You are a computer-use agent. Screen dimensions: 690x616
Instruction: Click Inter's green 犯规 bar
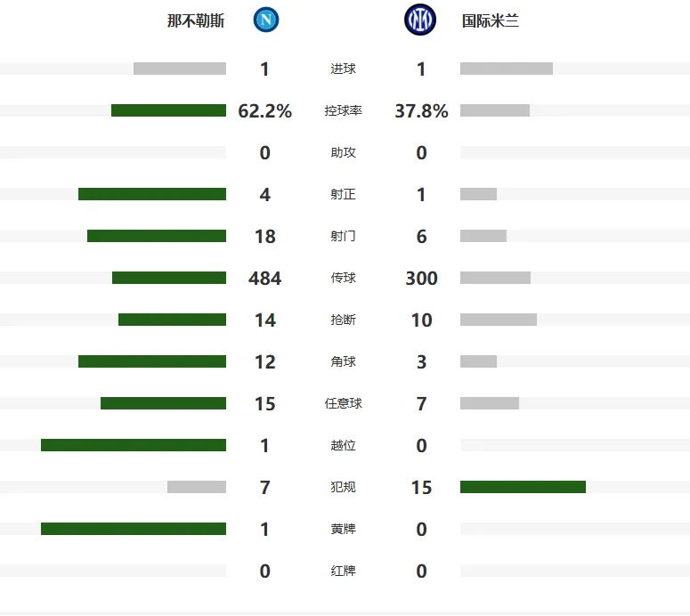[523, 487]
